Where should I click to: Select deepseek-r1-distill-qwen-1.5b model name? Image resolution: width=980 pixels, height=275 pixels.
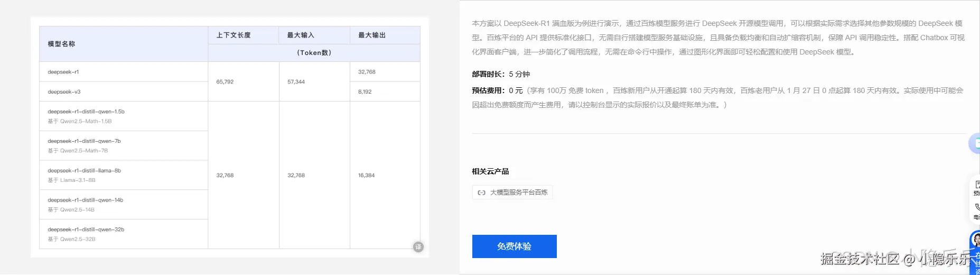point(86,112)
